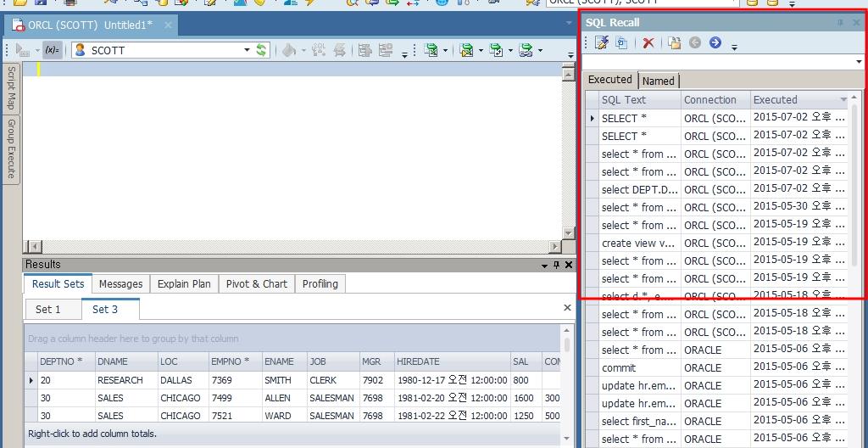
Task: Click the two-documents icon in SQL Recall toolbar
Action: pyautogui.click(x=622, y=43)
